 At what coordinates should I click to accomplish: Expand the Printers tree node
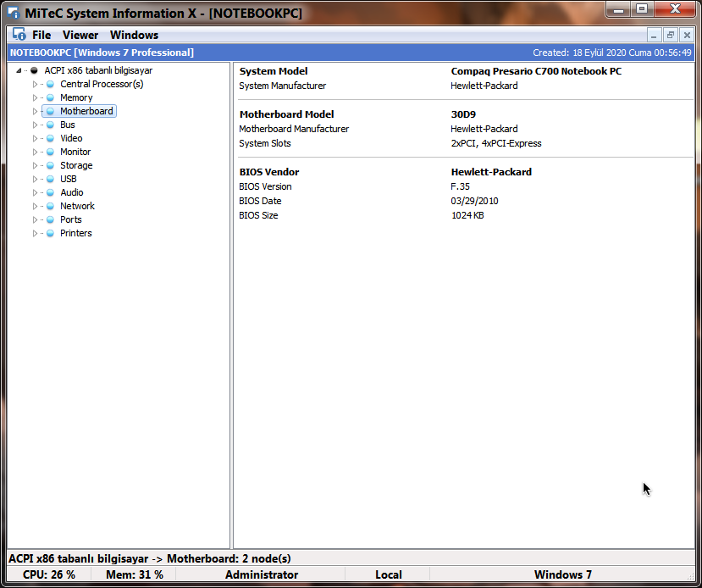click(x=35, y=233)
